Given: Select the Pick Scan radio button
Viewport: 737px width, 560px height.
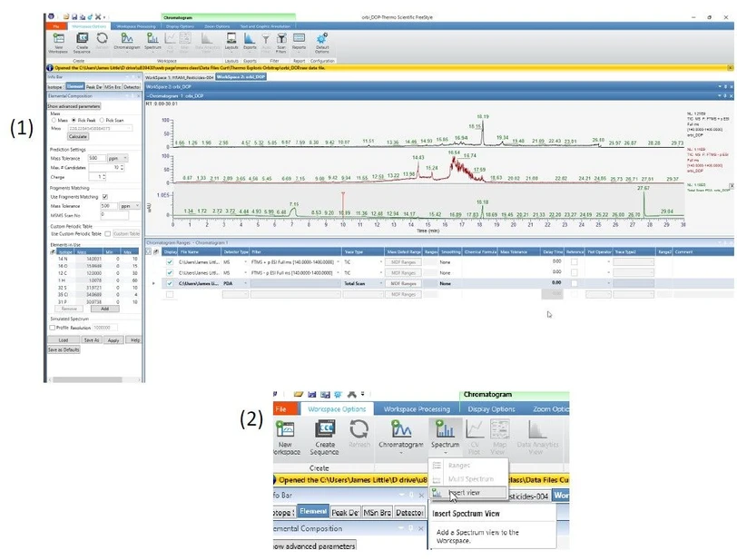Looking at the screenshot, I should (x=102, y=121).
